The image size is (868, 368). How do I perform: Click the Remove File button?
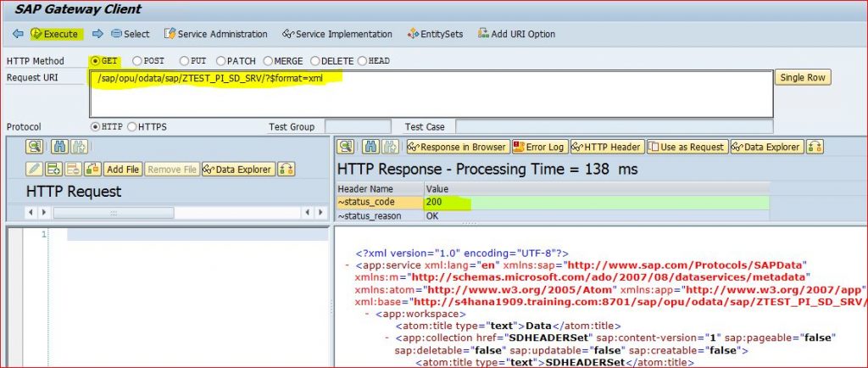click(x=171, y=170)
